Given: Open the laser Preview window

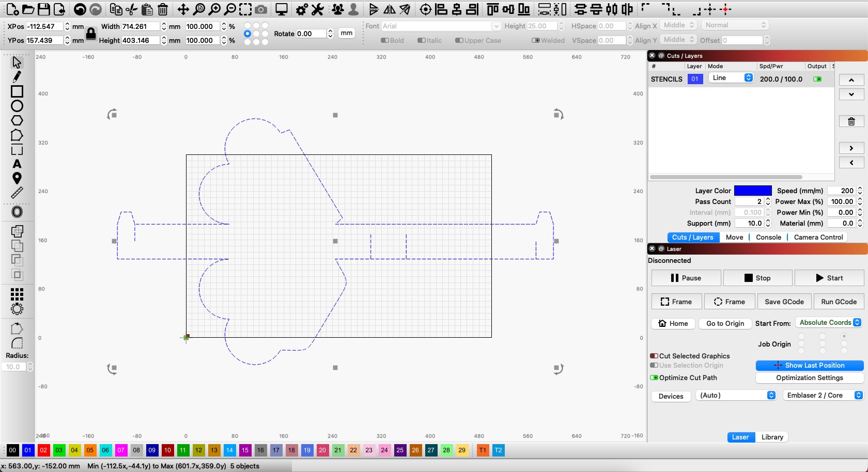Looking at the screenshot, I should coord(281,9).
